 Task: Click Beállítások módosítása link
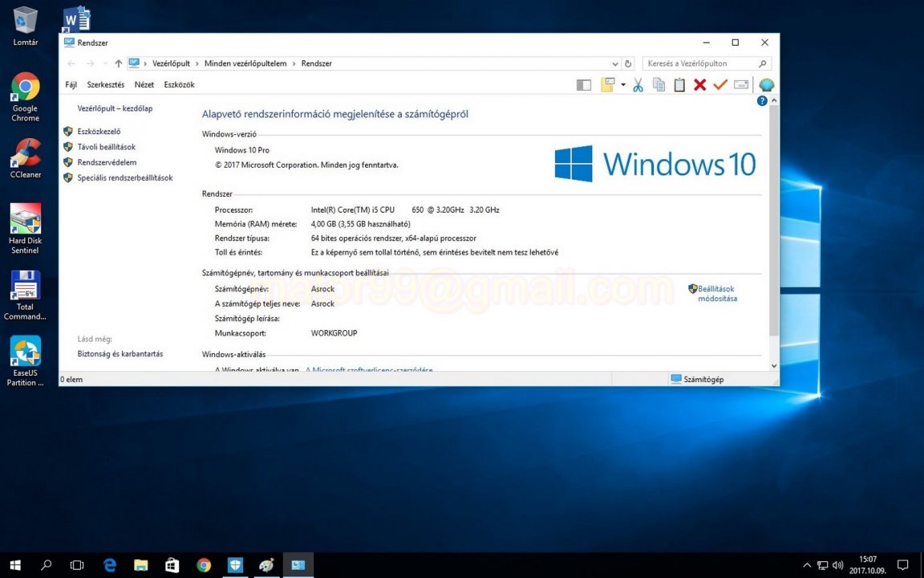[x=716, y=294]
